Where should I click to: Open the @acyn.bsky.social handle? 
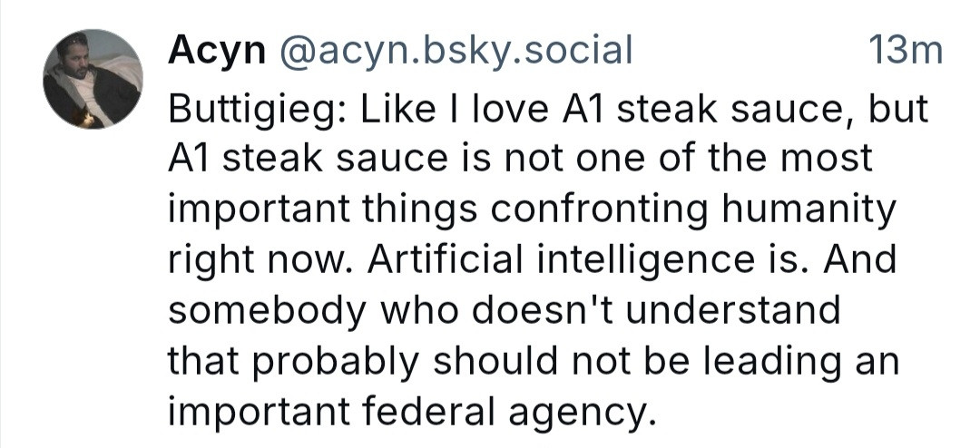tap(456, 52)
